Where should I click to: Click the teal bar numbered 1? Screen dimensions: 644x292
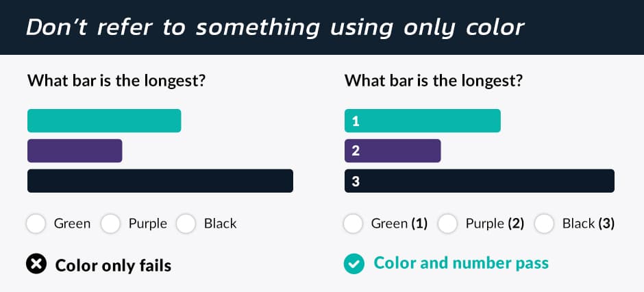pos(423,121)
